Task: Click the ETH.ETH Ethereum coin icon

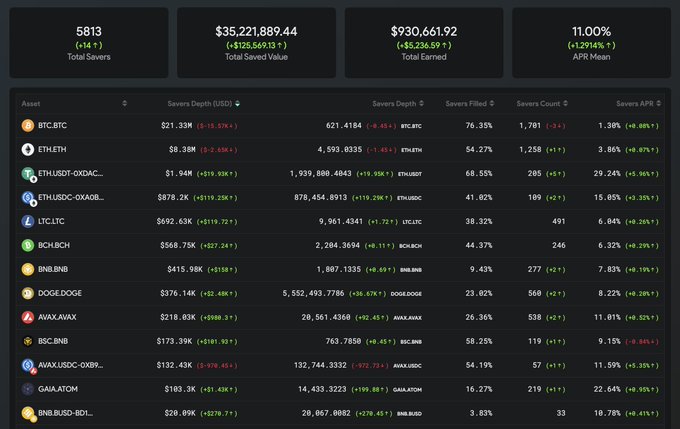Action: click(x=28, y=149)
